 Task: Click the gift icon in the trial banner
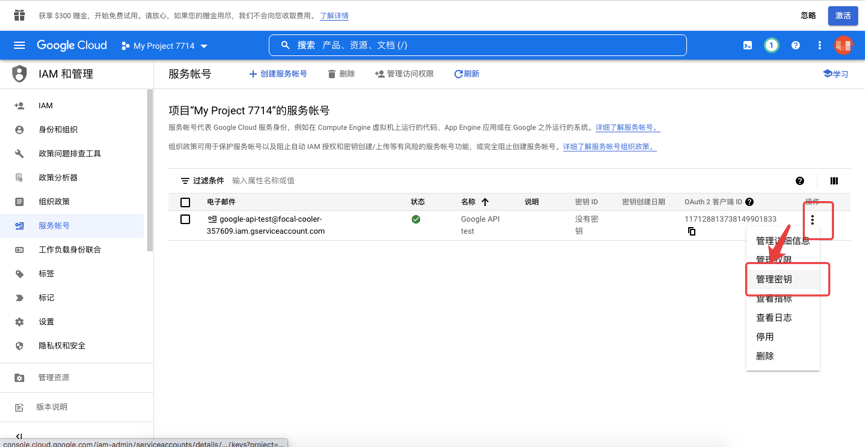click(x=19, y=15)
